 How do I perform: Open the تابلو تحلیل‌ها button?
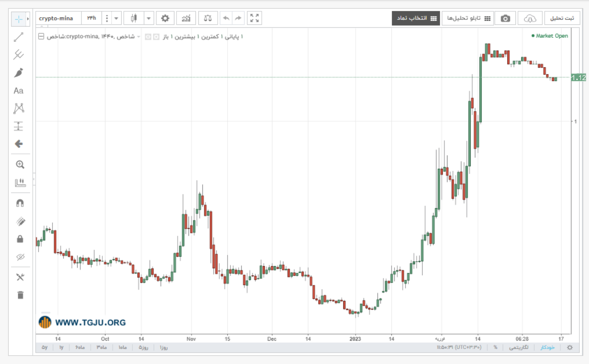coord(468,18)
